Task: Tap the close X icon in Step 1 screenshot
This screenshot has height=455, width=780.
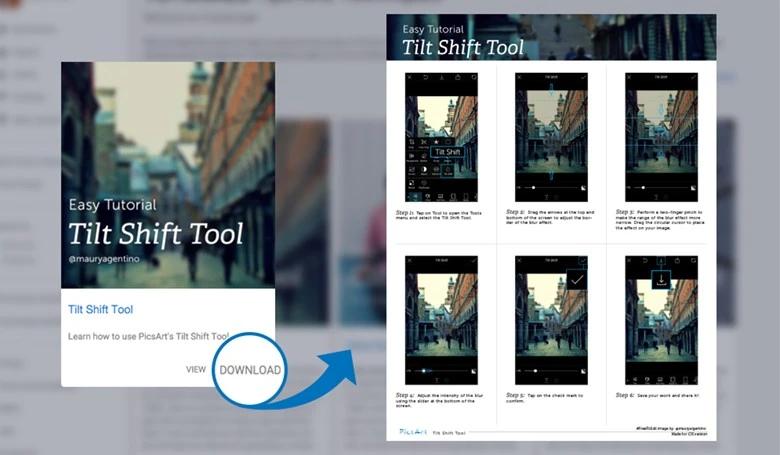Action: (x=410, y=78)
